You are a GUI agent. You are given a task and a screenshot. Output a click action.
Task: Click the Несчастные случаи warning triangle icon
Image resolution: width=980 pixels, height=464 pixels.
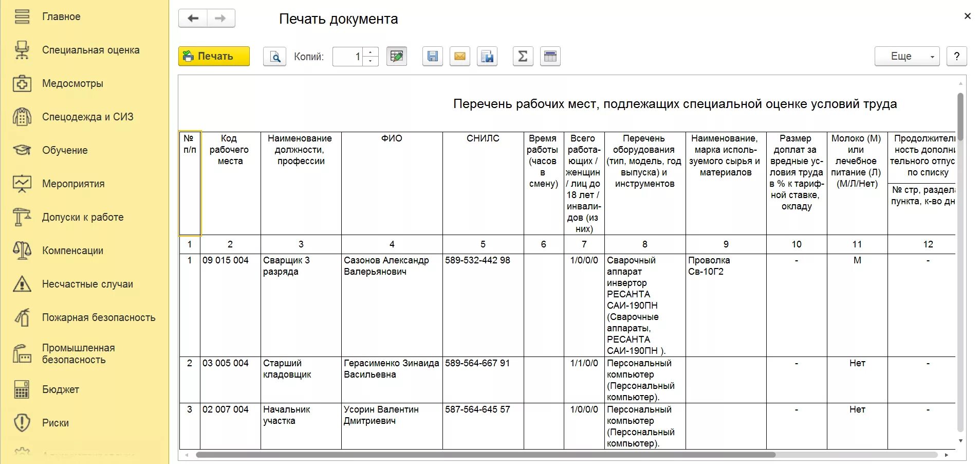tap(22, 284)
